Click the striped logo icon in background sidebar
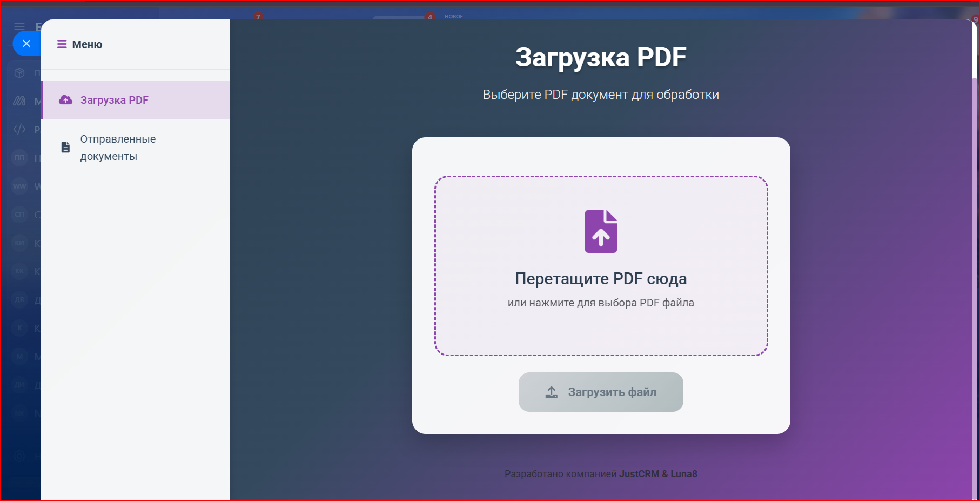The image size is (980, 501). point(19,101)
